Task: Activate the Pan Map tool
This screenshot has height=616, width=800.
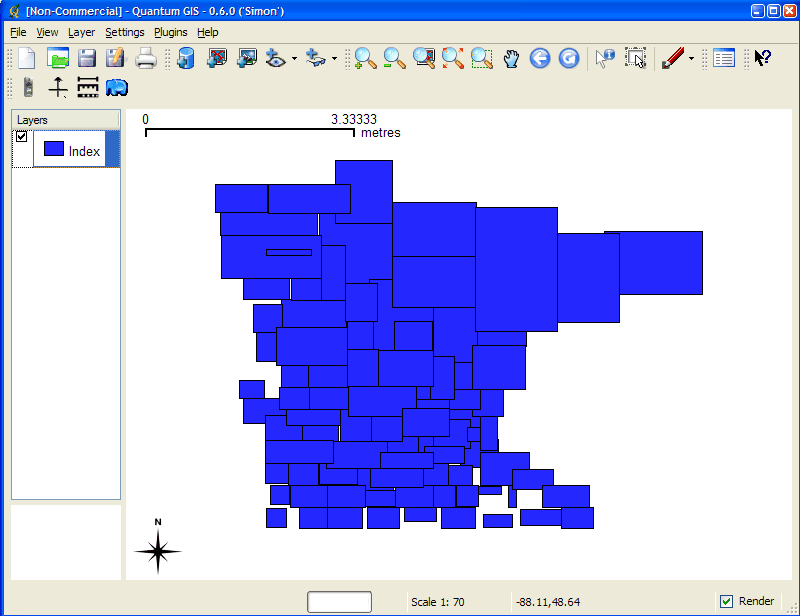Action: tap(511, 58)
